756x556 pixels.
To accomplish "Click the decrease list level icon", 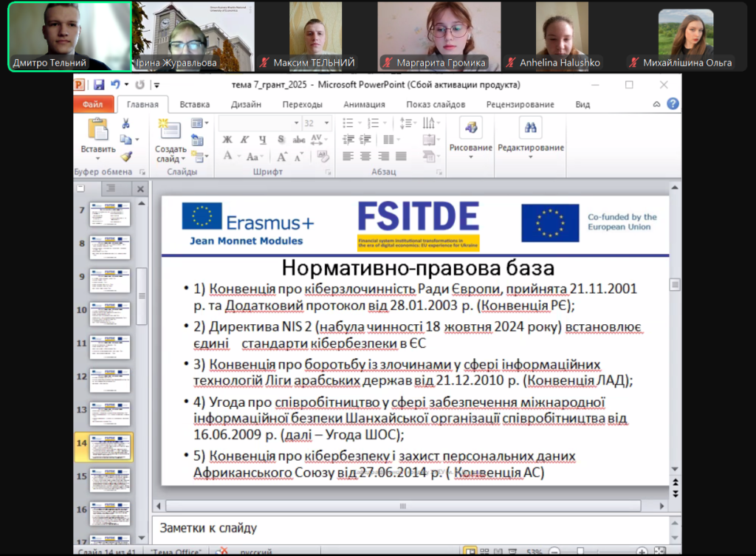I will point(348,140).
